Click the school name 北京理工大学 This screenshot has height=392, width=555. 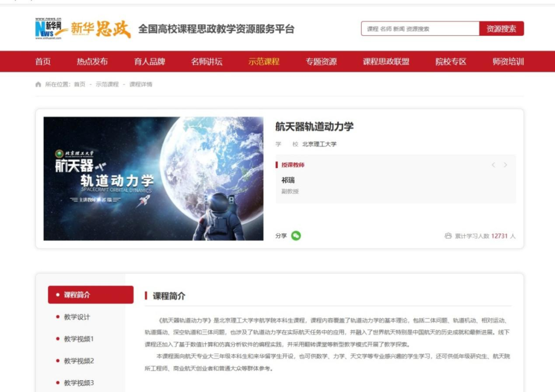[319, 144]
